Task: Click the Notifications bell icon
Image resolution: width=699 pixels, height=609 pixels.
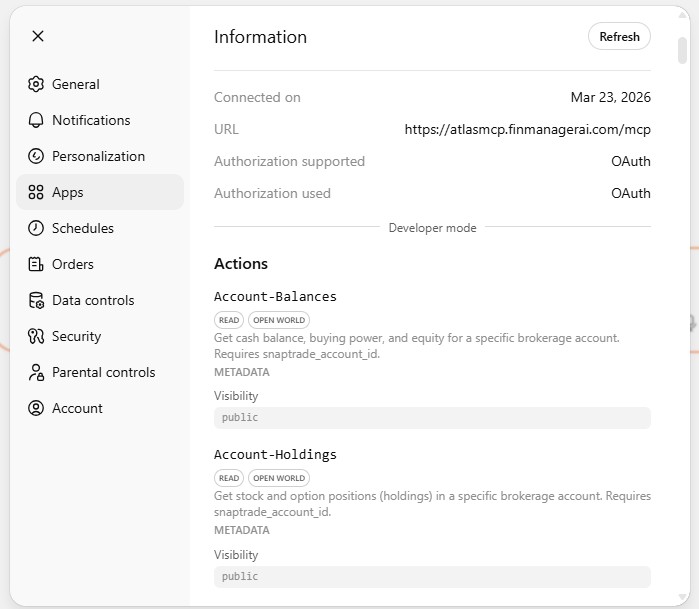Action: click(x=36, y=120)
